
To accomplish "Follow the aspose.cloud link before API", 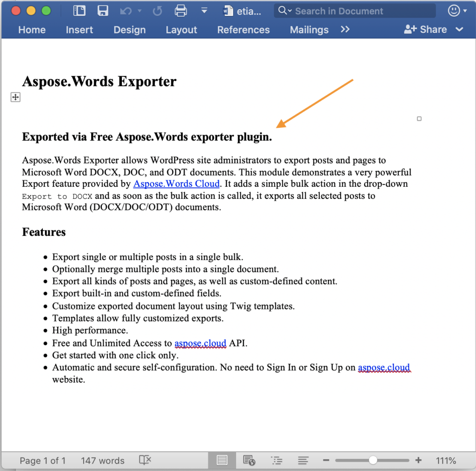I will [200, 343].
